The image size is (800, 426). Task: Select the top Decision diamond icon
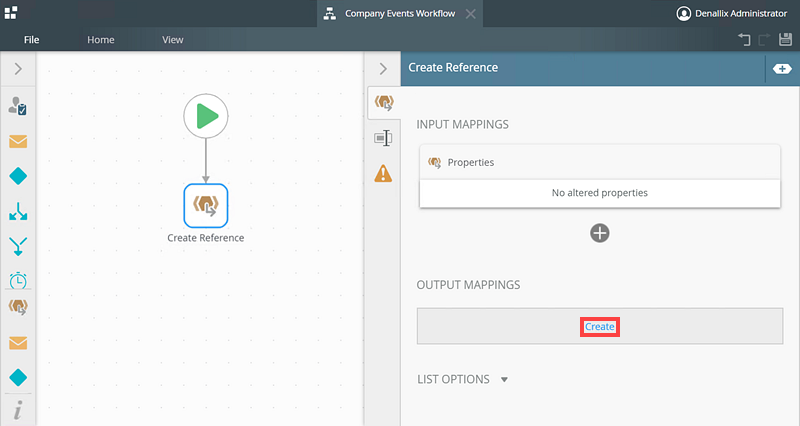18,176
